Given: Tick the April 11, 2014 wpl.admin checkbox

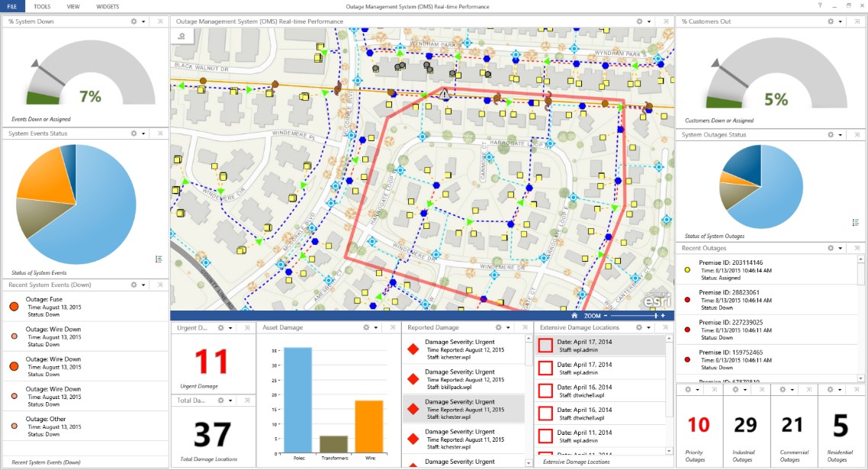Looking at the screenshot, I should coord(545,436).
